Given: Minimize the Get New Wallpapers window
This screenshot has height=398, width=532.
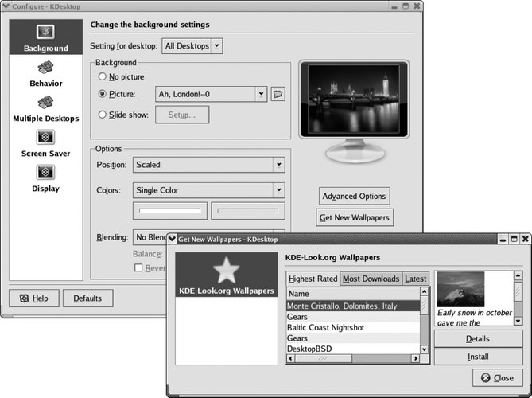Looking at the screenshot, I should [x=503, y=240].
